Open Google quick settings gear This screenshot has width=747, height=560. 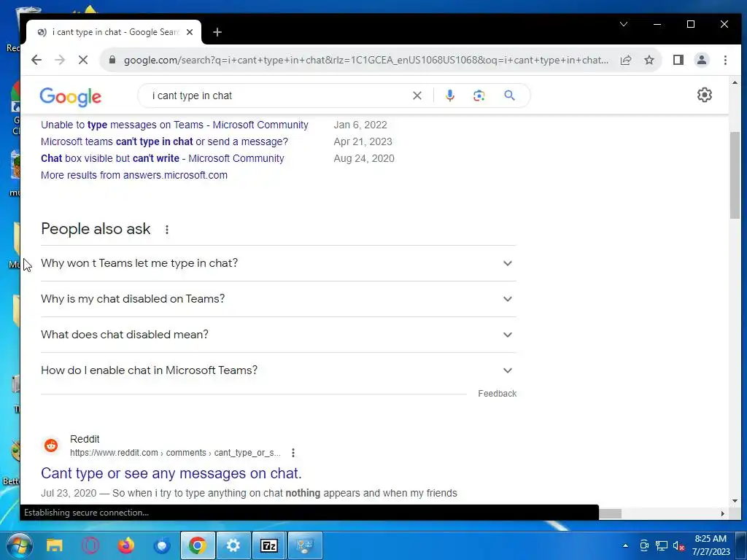(704, 95)
